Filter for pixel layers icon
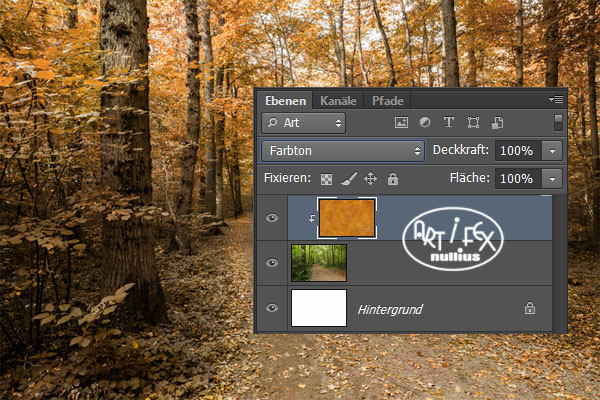 (x=401, y=122)
